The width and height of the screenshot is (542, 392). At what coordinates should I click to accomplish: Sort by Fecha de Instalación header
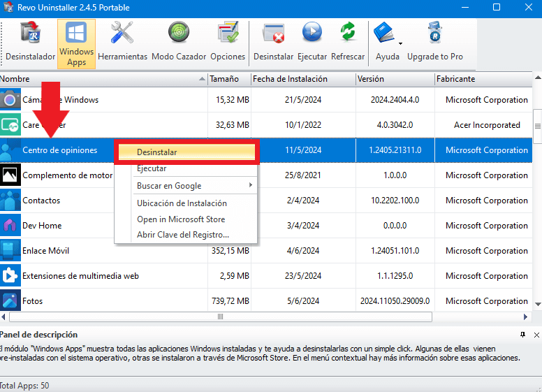click(x=303, y=79)
